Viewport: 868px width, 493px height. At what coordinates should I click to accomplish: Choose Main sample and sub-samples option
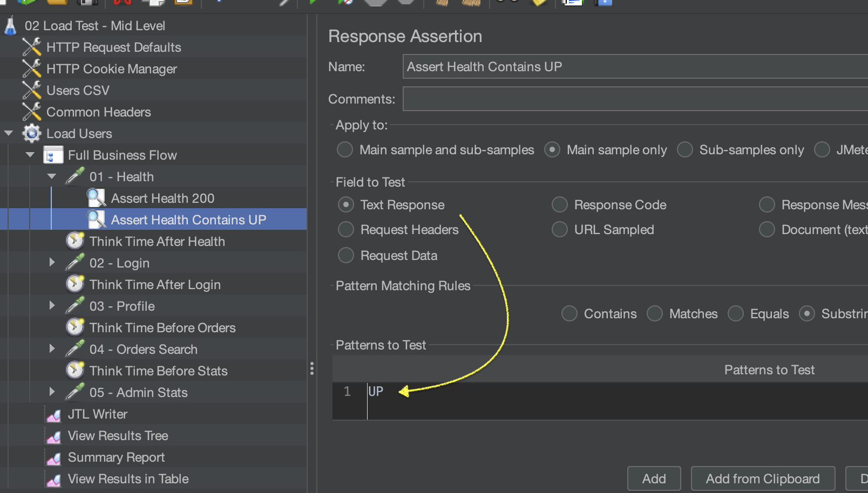tap(345, 149)
